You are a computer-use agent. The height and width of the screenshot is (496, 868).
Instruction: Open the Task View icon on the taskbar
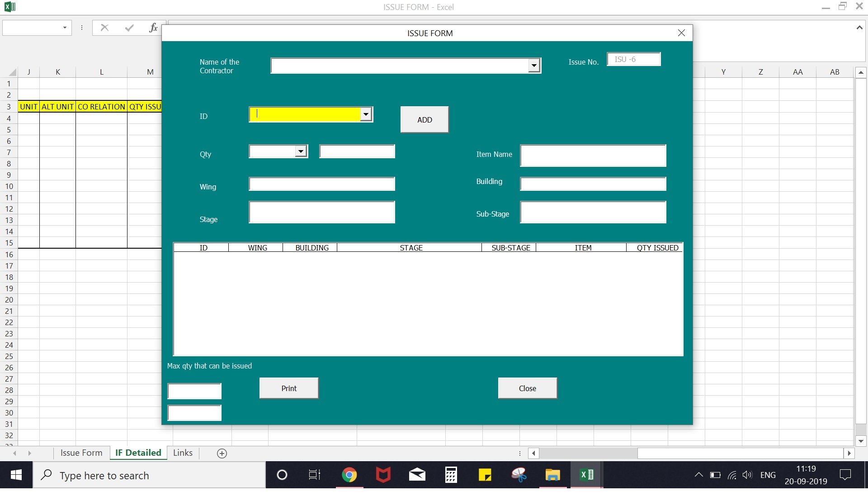[314, 475]
